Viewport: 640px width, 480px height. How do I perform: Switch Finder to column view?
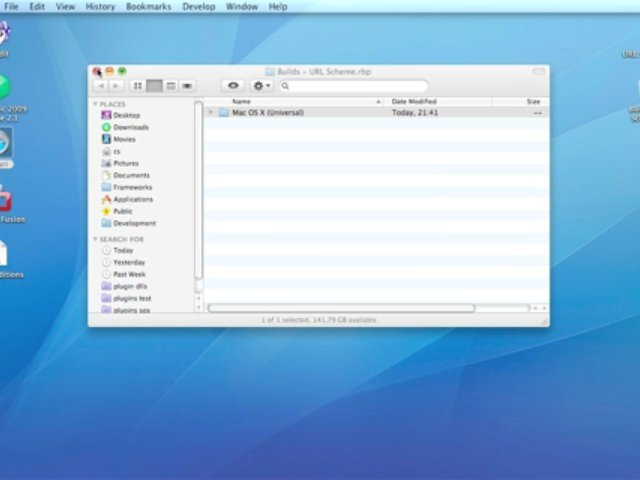[x=171, y=86]
